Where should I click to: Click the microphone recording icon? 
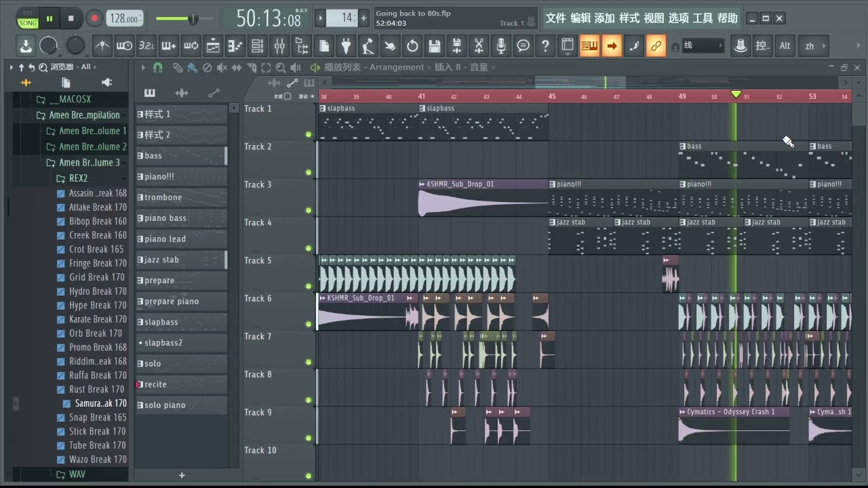pos(501,46)
